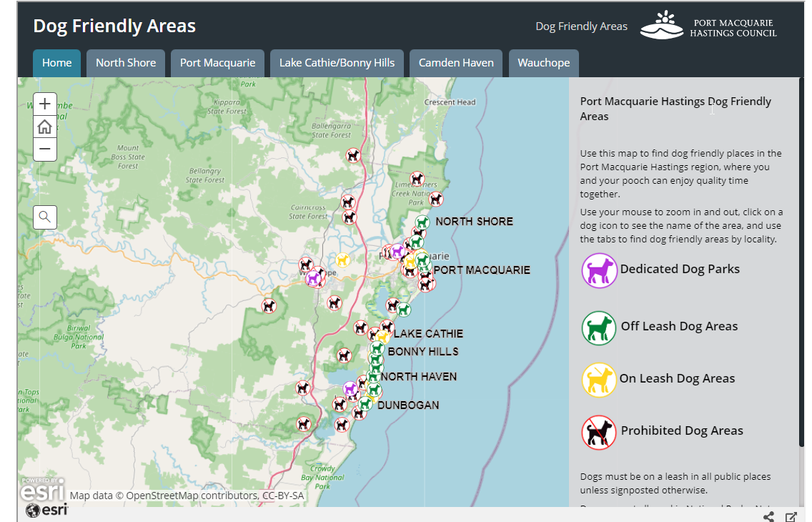Click the Prohibited Dog Areas legend text

click(682, 431)
